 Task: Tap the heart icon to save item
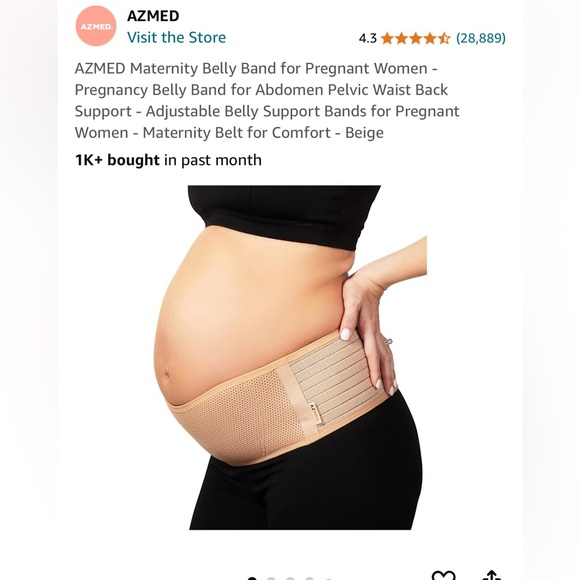[x=443, y=576]
